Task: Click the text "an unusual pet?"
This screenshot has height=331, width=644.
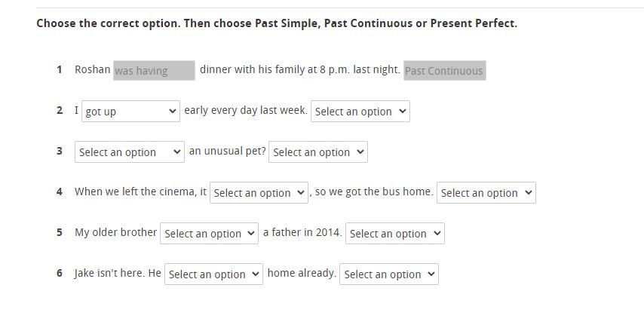Action: [x=227, y=151]
